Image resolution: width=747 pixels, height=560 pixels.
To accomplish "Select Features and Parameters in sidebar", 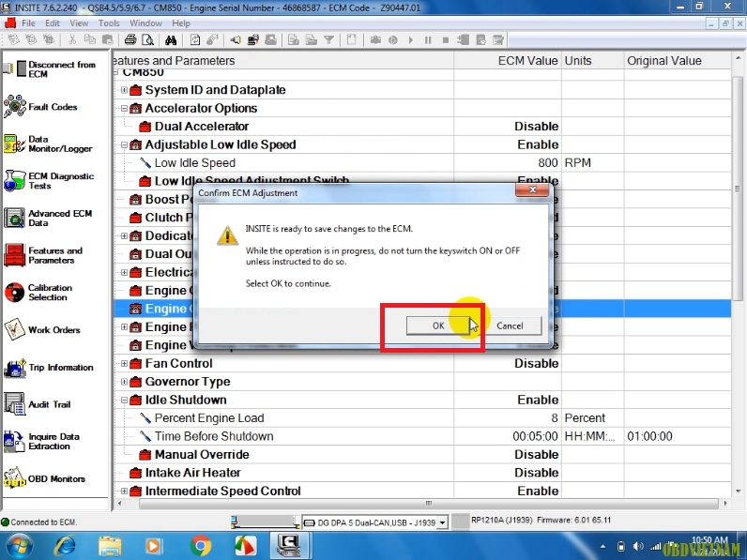I will coord(44,255).
